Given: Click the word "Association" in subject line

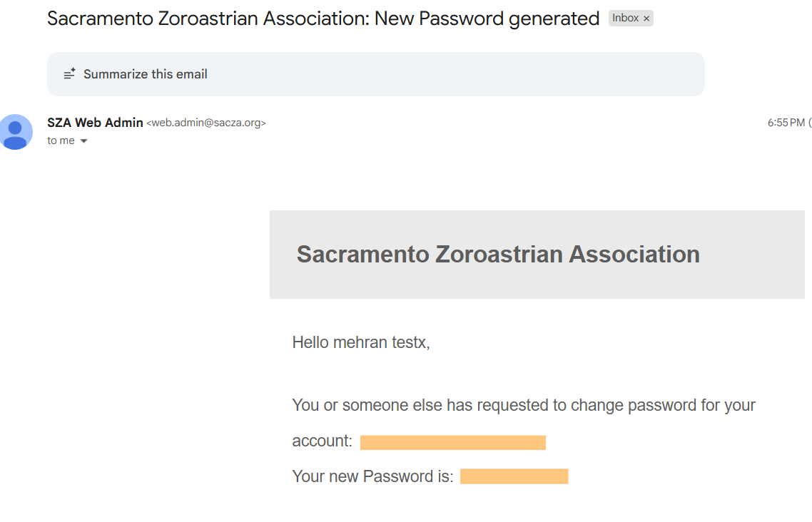Looking at the screenshot, I should [313, 19].
